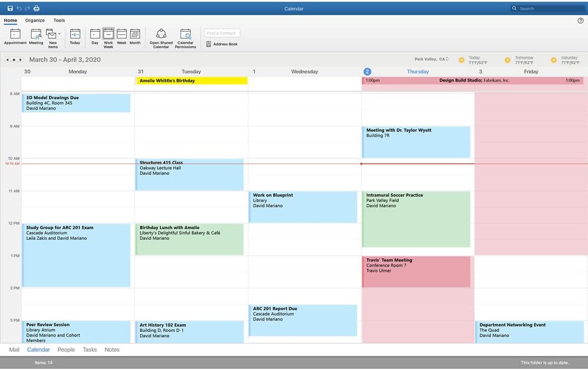Jump to Today in the calendar
The height and width of the screenshot is (370, 588).
(75, 36)
